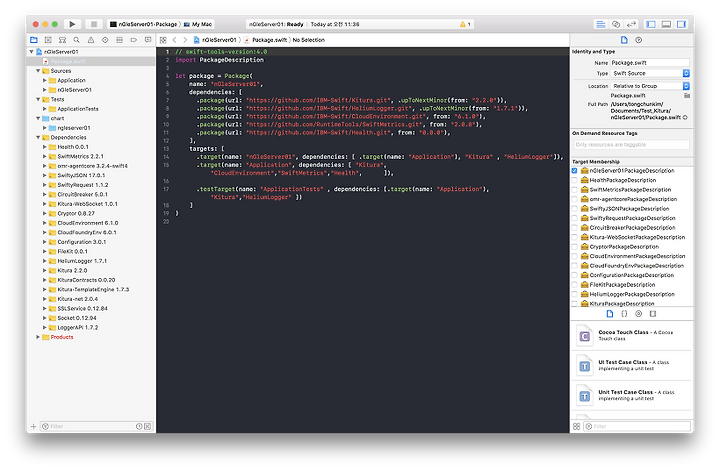Select the UI Test Case Class template

(632, 365)
